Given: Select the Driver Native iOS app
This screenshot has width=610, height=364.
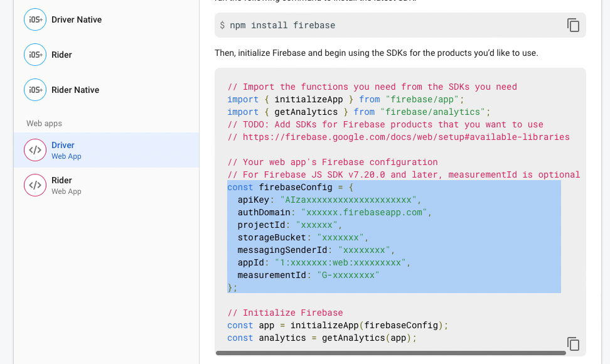Looking at the screenshot, I should (x=106, y=19).
